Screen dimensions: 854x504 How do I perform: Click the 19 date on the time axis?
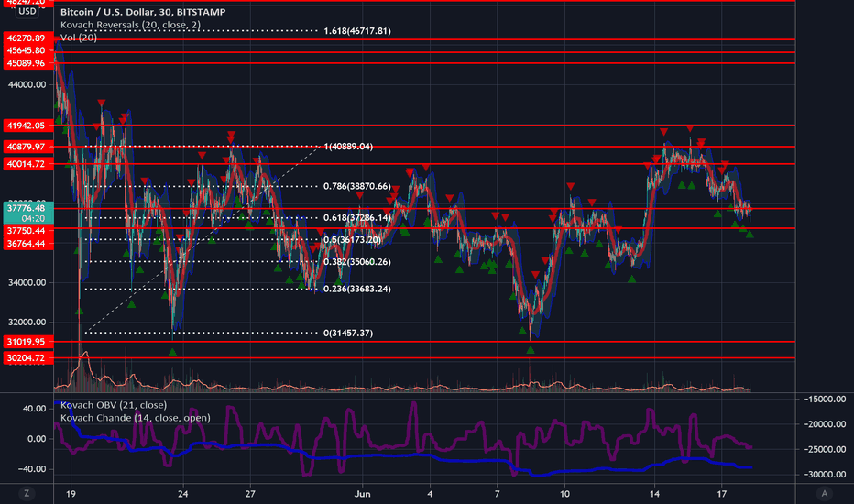pos(71,494)
